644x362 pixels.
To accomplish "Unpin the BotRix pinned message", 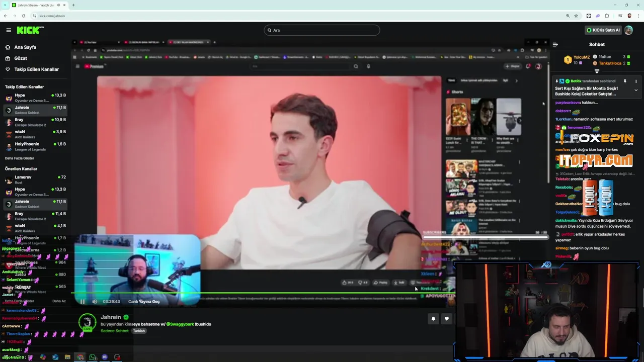I will click(x=625, y=81).
